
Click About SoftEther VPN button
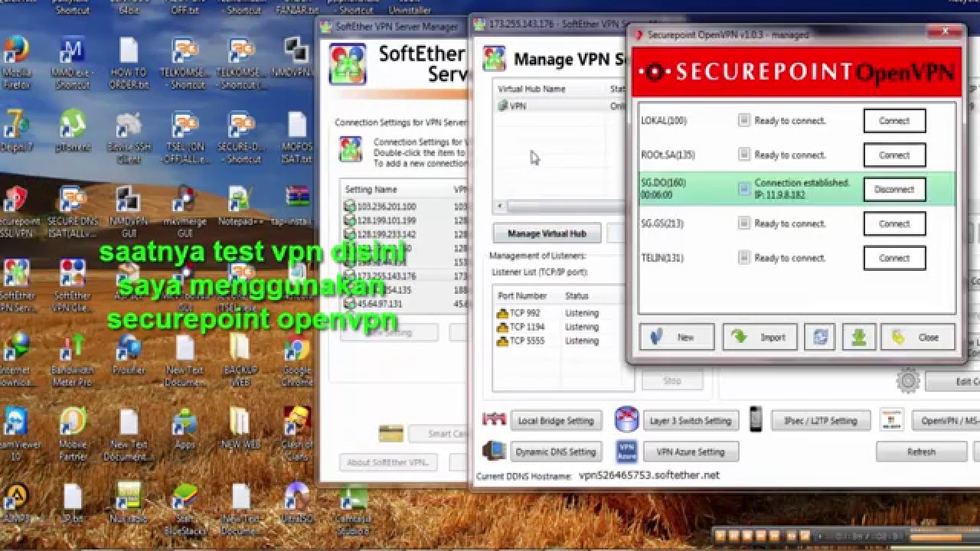(x=388, y=462)
